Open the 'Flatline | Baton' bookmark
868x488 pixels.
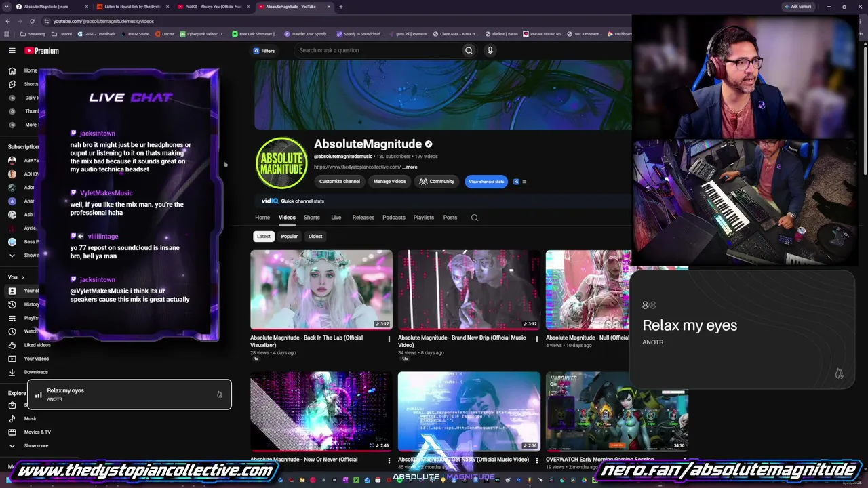tap(501, 34)
